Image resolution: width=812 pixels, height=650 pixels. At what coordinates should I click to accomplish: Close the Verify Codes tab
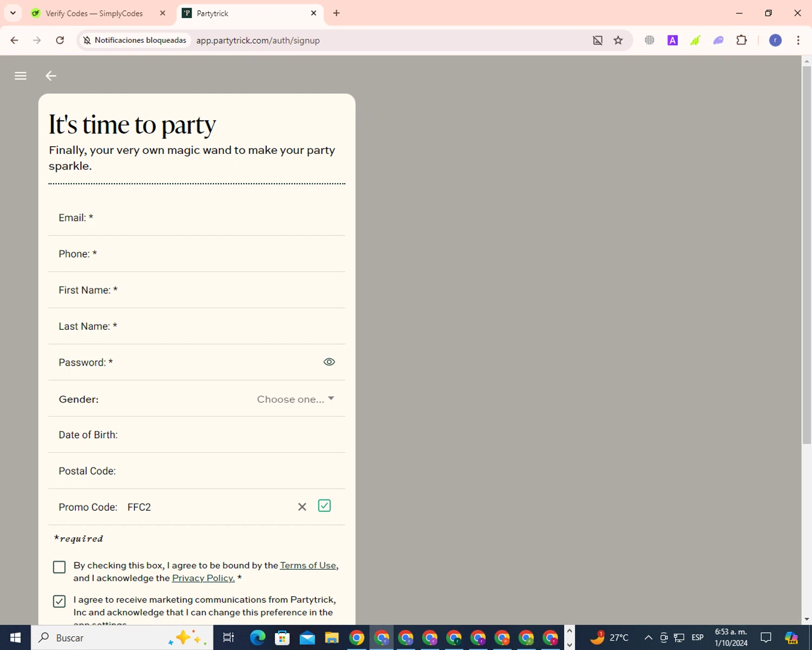point(162,13)
